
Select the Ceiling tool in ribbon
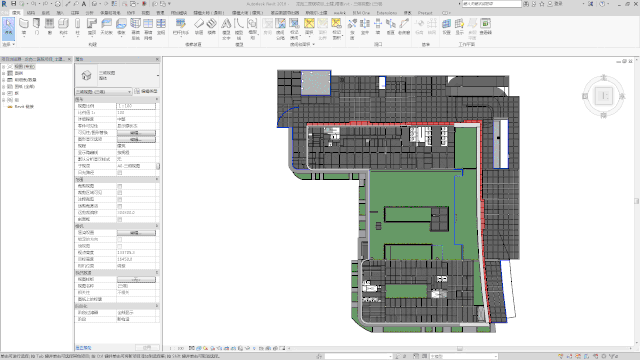click(106, 27)
